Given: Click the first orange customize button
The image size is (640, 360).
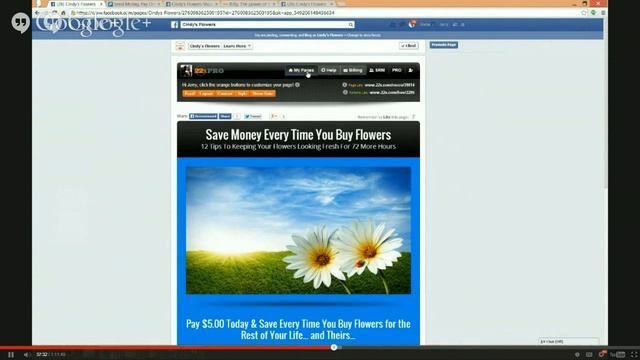Looking at the screenshot, I should (189, 93).
